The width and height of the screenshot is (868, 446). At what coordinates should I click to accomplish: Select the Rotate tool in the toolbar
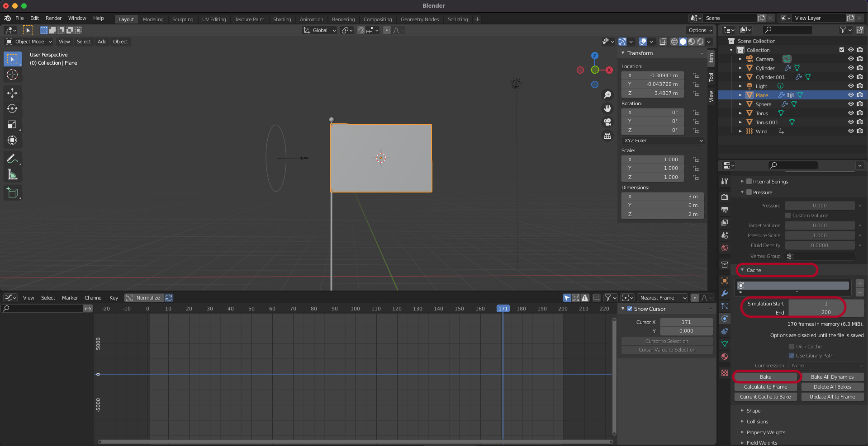tap(12, 109)
